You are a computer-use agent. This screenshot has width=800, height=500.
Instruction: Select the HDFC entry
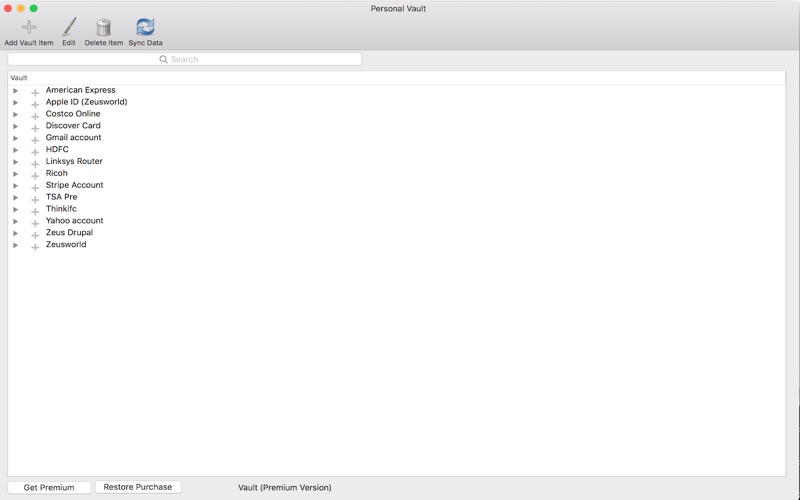pyautogui.click(x=57, y=149)
